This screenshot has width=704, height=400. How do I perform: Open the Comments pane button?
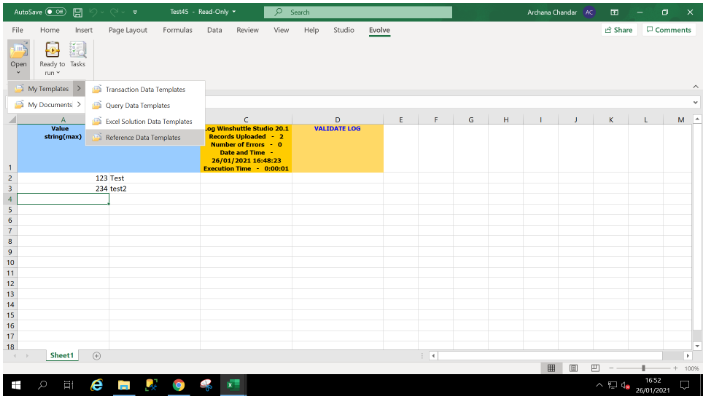pos(669,30)
